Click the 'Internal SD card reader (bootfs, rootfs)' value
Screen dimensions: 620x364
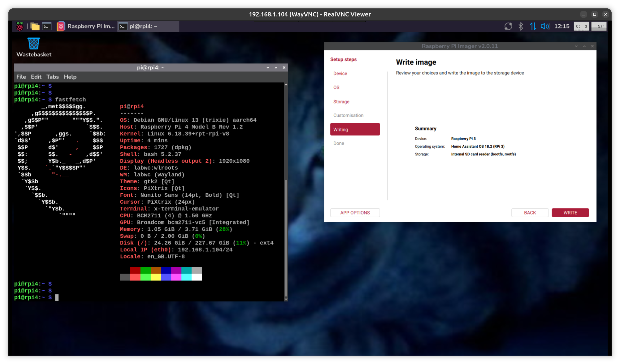[x=483, y=154]
